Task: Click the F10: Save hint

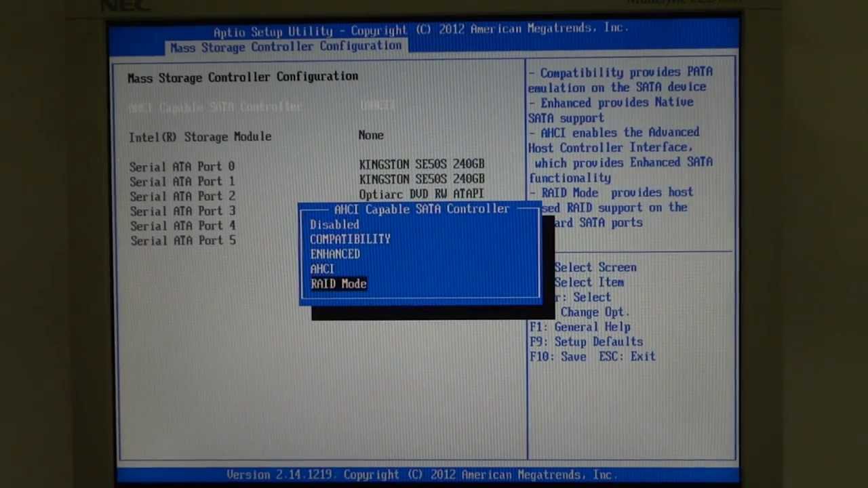Action: click(x=558, y=357)
